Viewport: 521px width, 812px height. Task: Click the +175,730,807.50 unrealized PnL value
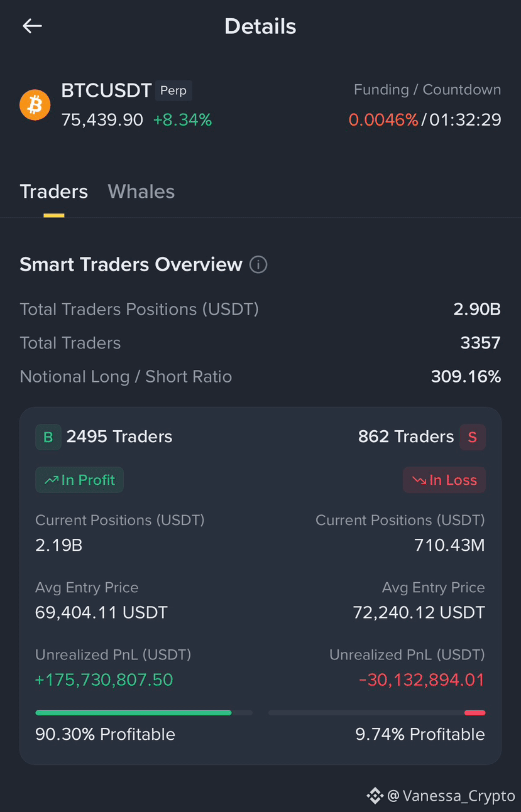click(x=104, y=679)
